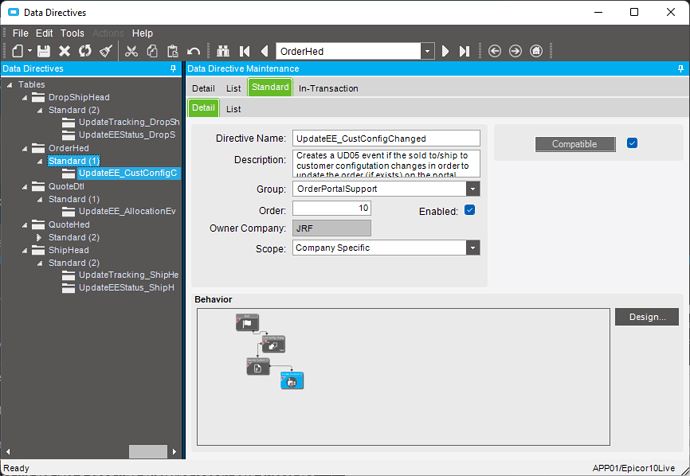Screen dimensions: 690x476
Task: Click the New document toolbar icon
Action: [18, 51]
